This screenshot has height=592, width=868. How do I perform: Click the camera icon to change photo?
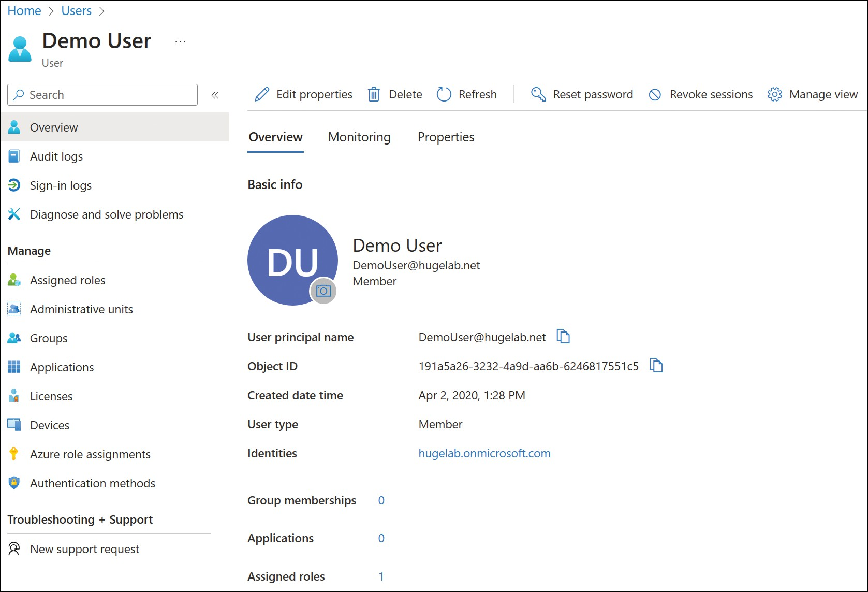(x=323, y=291)
